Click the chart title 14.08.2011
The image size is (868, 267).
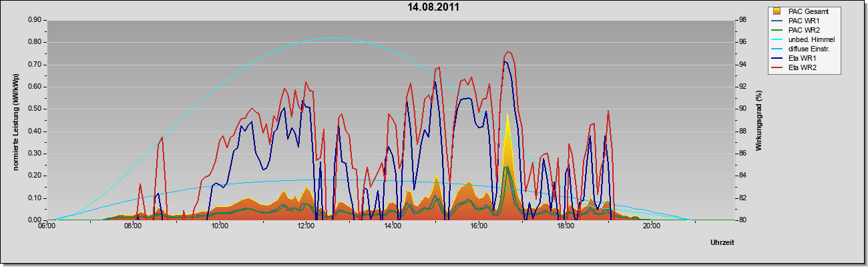(x=433, y=8)
